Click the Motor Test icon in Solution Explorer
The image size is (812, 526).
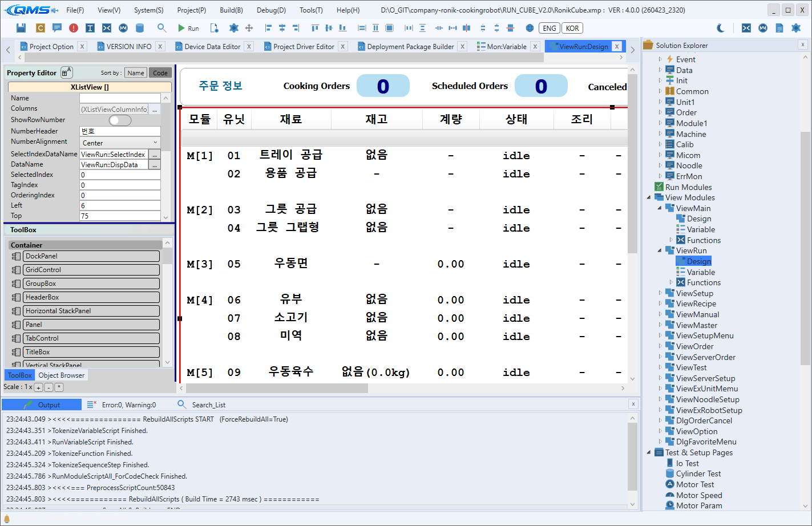[670, 484]
